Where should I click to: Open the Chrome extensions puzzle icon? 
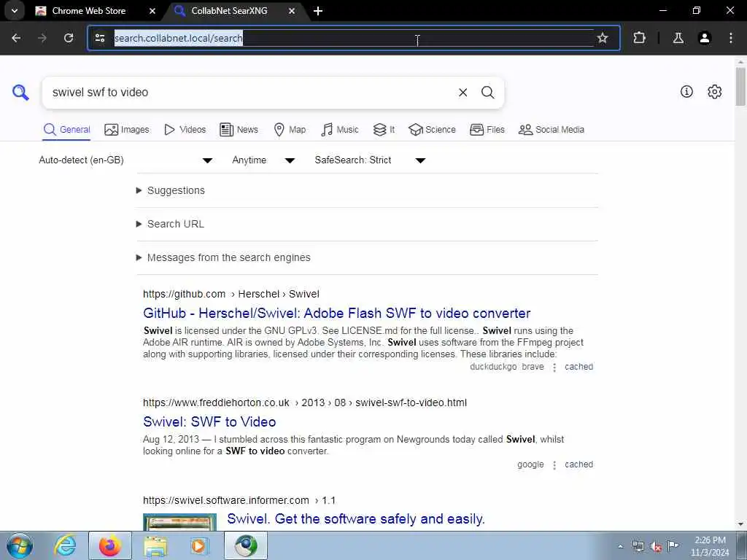[x=639, y=38]
